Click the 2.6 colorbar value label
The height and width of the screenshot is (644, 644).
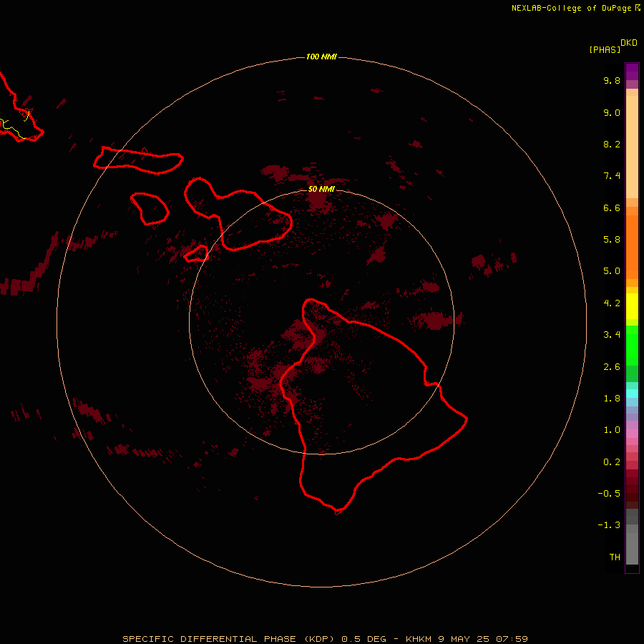612,367
